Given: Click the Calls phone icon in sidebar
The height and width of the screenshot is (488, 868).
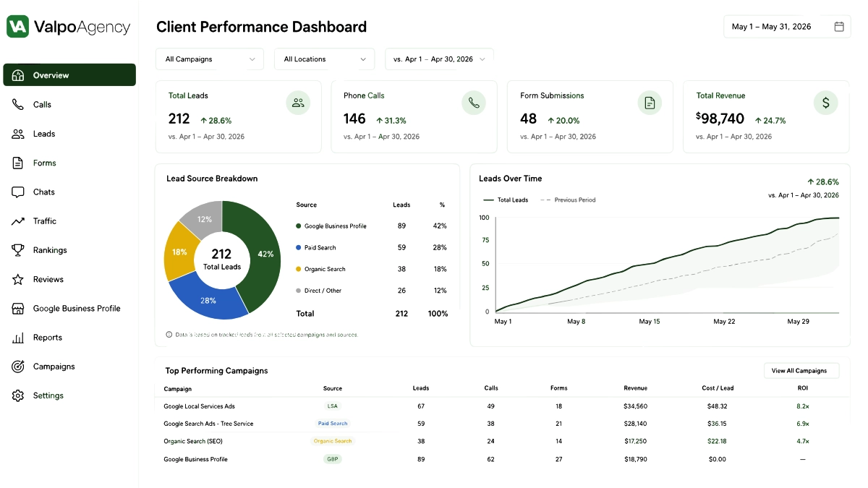Looking at the screenshot, I should coord(18,104).
